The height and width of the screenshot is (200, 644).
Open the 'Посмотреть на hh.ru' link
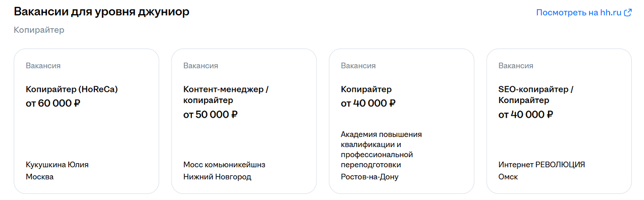pyautogui.click(x=584, y=13)
